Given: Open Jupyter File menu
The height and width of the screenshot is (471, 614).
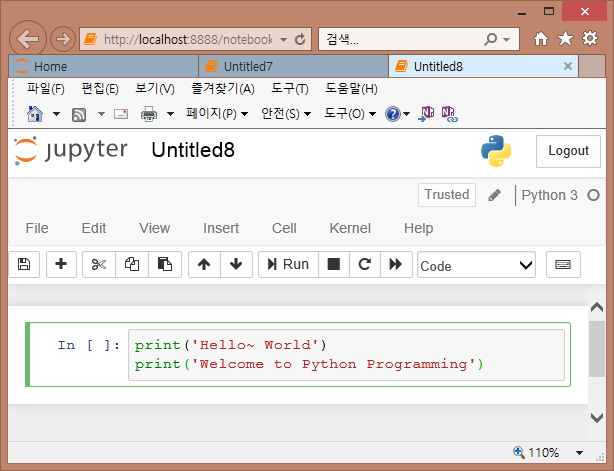Looking at the screenshot, I should point(37,228).
